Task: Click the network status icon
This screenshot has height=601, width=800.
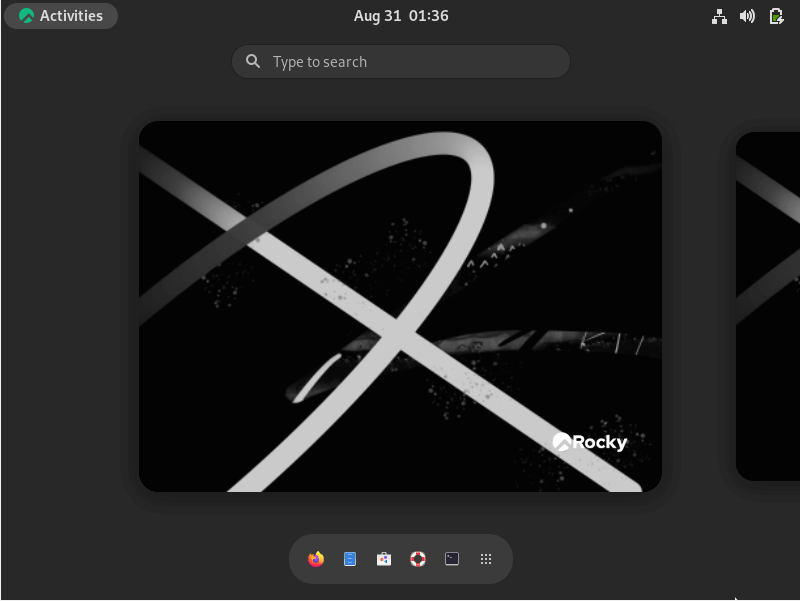Action: [719, 16]
